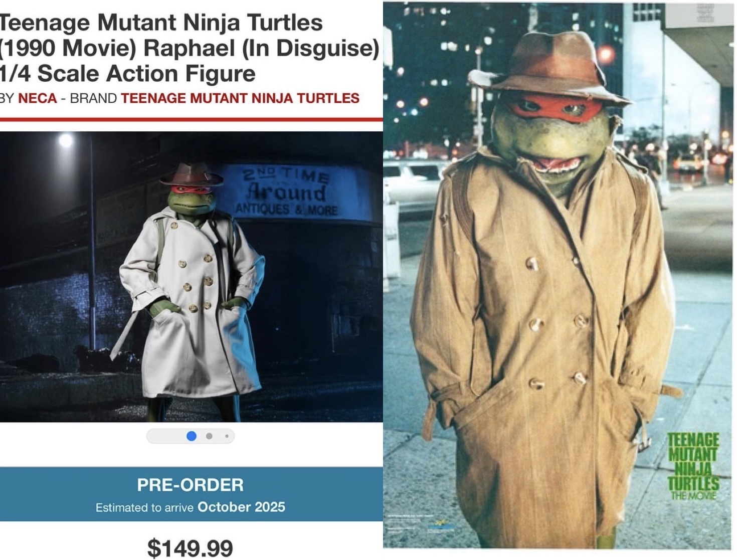This screenshot has width=737, height=560.
Task: Click the tan trench coat movie poster
Action: coord(558,276)
